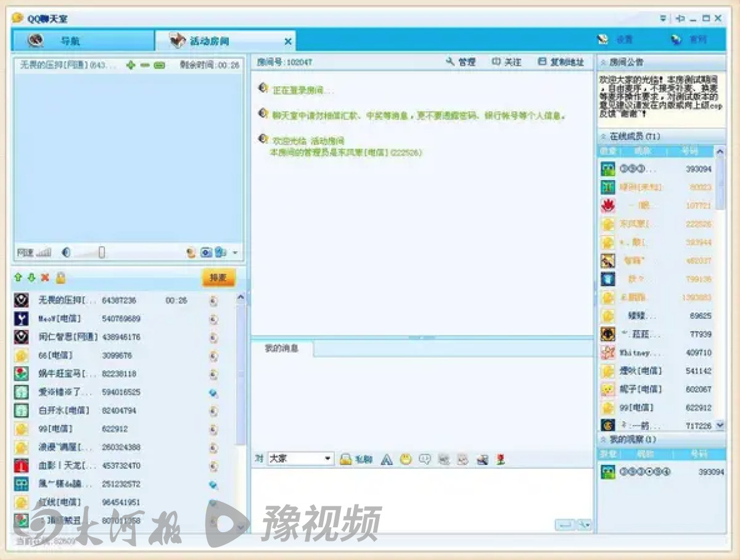Sort online members by 号码 column
The height and width of the screenshot is (560, 740).
pyautogui.click(x=689, y=151)
